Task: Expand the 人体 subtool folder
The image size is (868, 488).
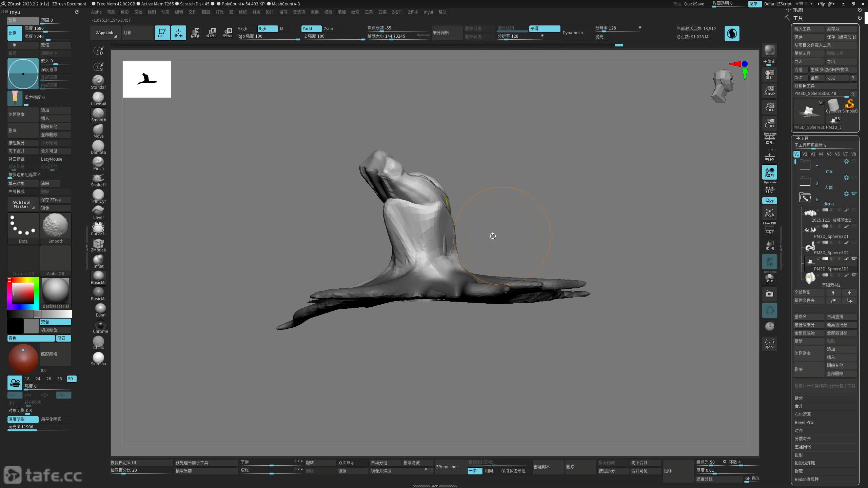Action: (805, 181)
